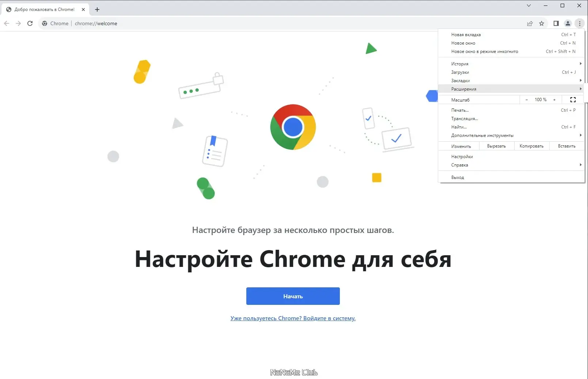Minimize the Chrome window

(x=546, y=5)
